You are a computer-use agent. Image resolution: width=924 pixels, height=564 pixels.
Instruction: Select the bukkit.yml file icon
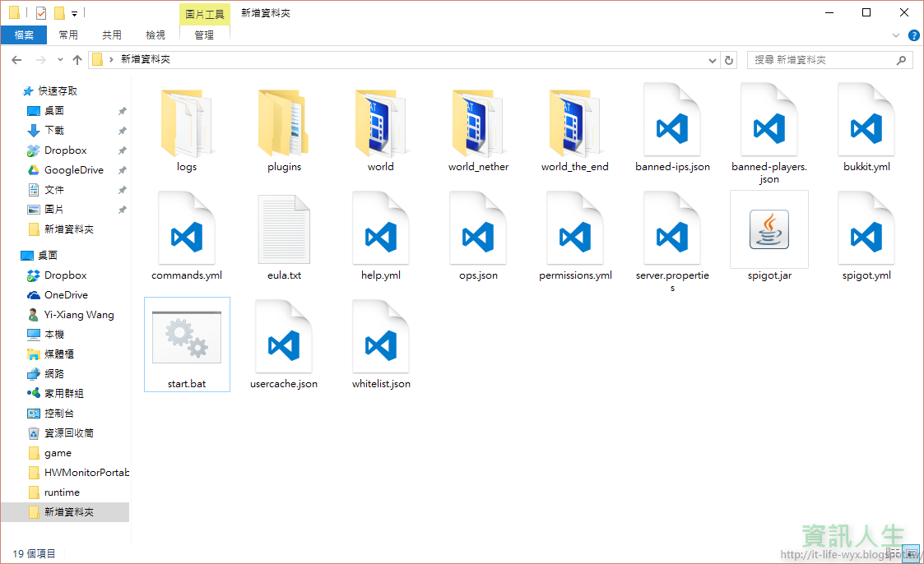click(866, 120)
